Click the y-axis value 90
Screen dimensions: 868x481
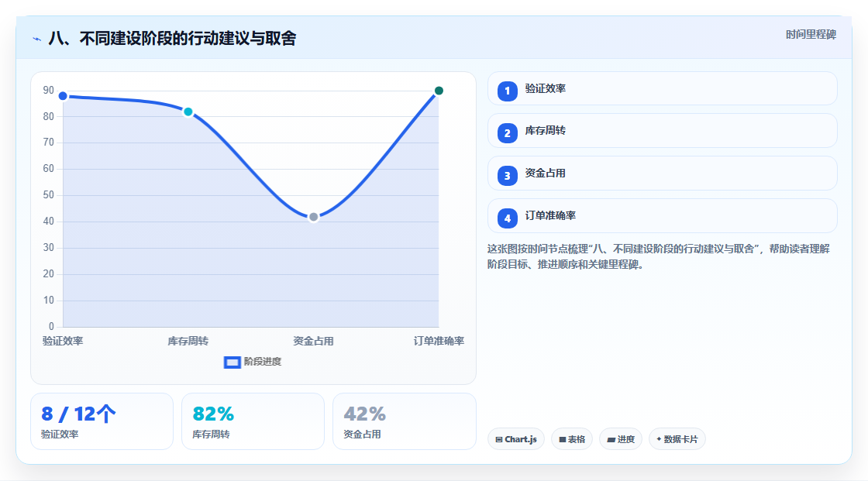point(49,90)
